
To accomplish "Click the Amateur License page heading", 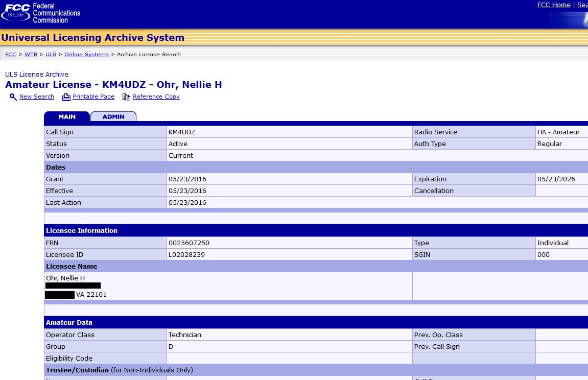I will click(x=113, y=85).
